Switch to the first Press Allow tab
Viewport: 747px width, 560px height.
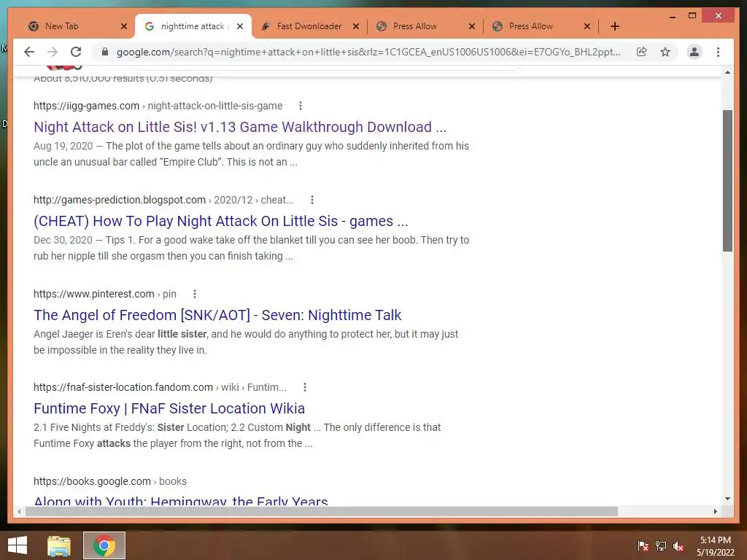(x=425, y=26)
